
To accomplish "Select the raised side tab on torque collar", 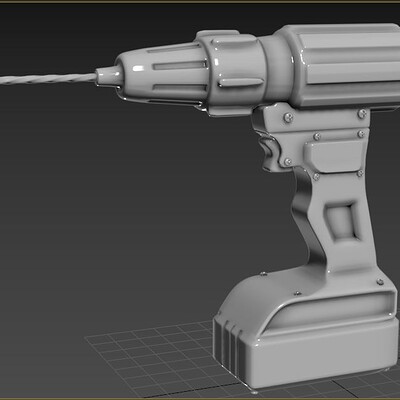I will coord(242,82).
